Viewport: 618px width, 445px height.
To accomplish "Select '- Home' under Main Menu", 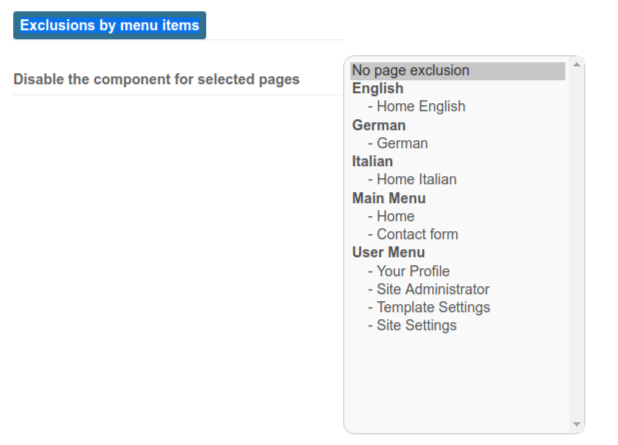I will [457, 216].
